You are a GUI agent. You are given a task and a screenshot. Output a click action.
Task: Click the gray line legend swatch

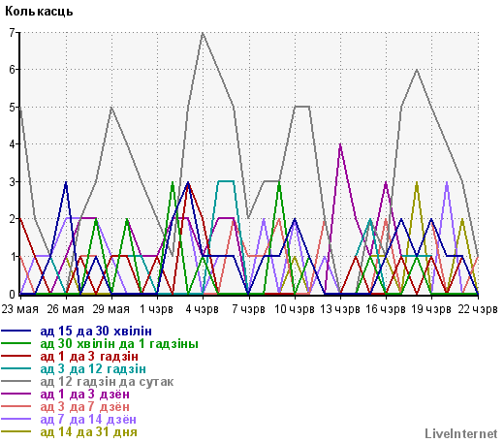pyautogui.click(x=16, y=381)
